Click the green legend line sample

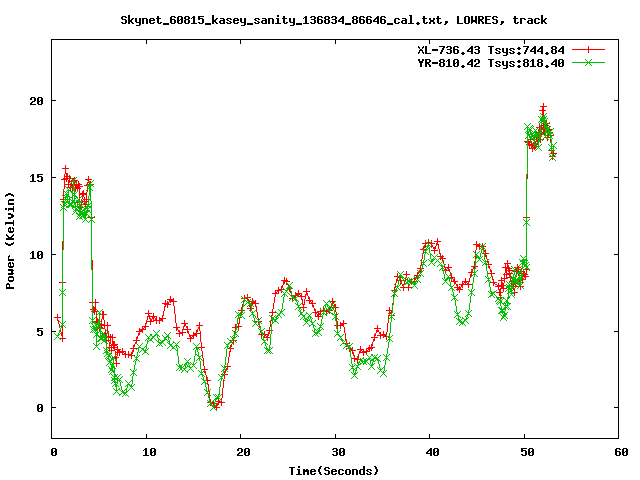(588, 62)
